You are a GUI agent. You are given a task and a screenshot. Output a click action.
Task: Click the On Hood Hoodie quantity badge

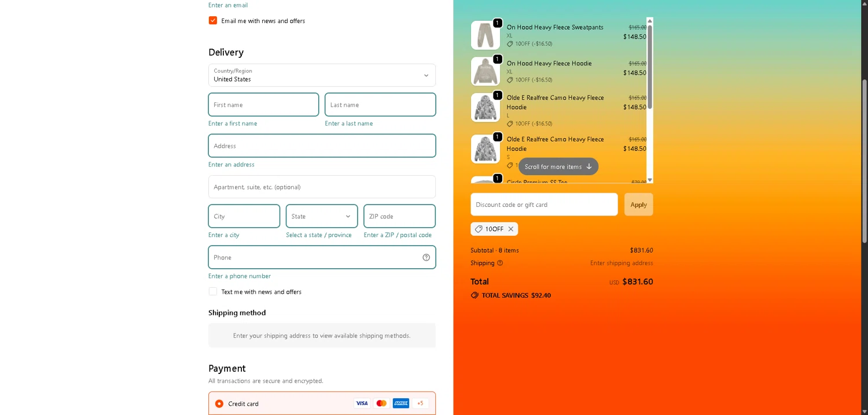497,59
